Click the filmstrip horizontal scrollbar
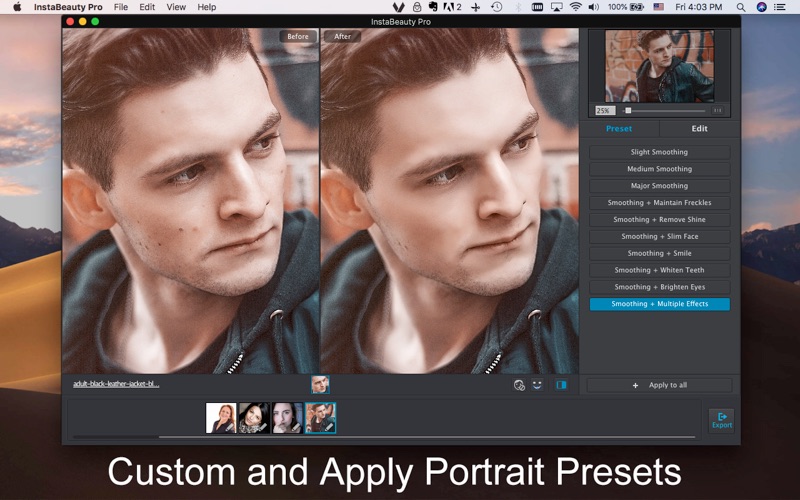800x500 pixels. [x=427, y=437]
